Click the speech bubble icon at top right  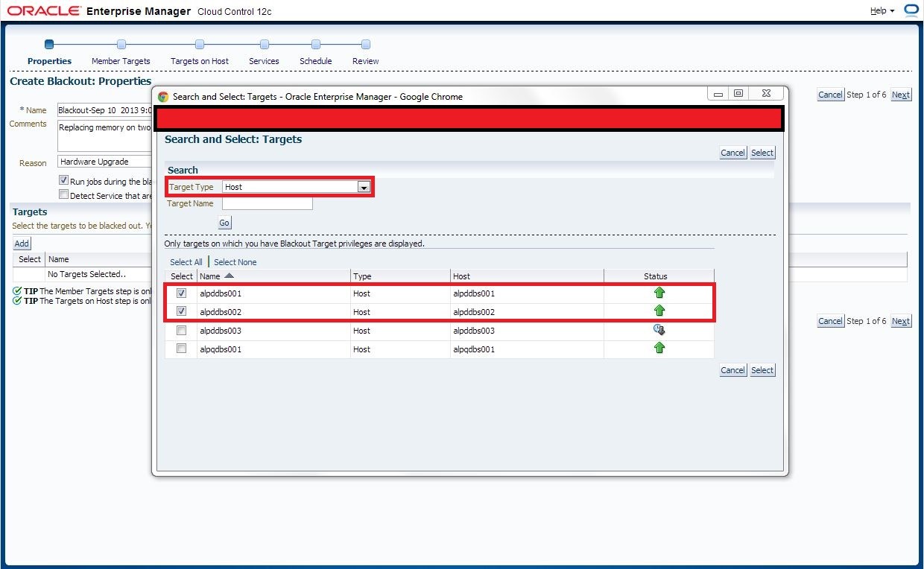(911, 10)
